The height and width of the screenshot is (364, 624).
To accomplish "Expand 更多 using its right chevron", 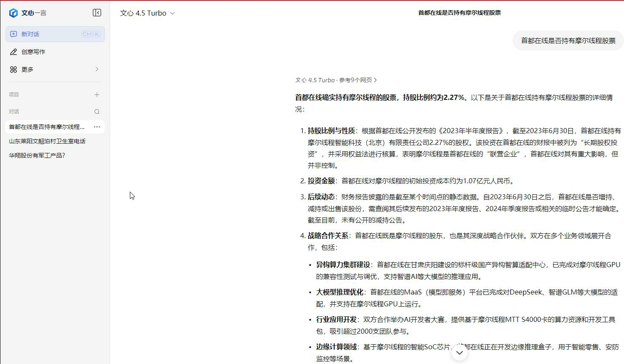I will coord(97,69).
